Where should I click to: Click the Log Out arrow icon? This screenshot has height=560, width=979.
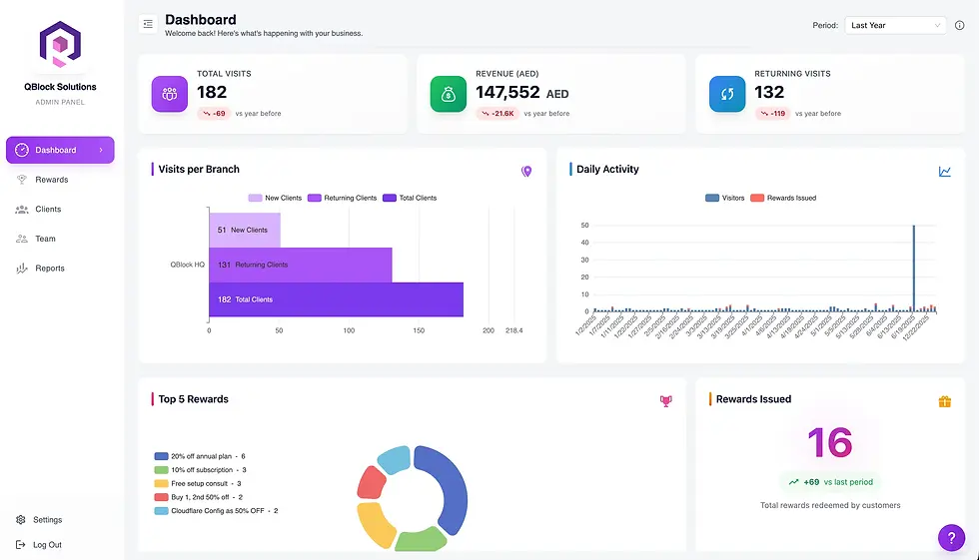(x=21, y=544)
